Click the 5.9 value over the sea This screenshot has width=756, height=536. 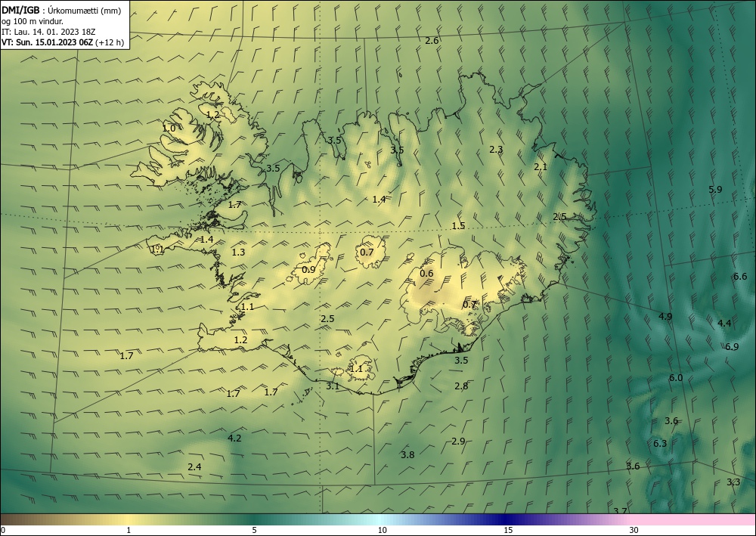tap(715, 190)
